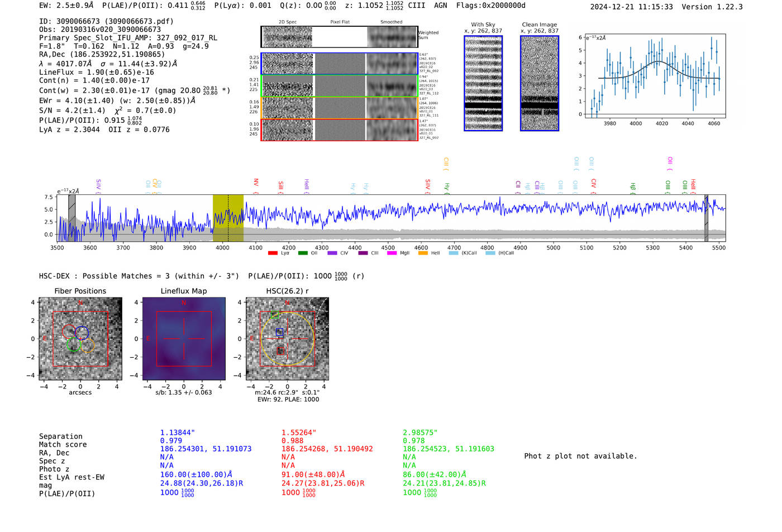Open the With Sky cutout image
782x532 pixels.
coord(483,83)
